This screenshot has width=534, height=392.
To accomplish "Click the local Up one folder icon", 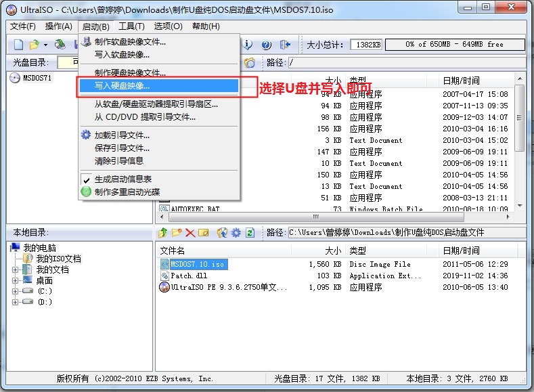I will (163, 233).
